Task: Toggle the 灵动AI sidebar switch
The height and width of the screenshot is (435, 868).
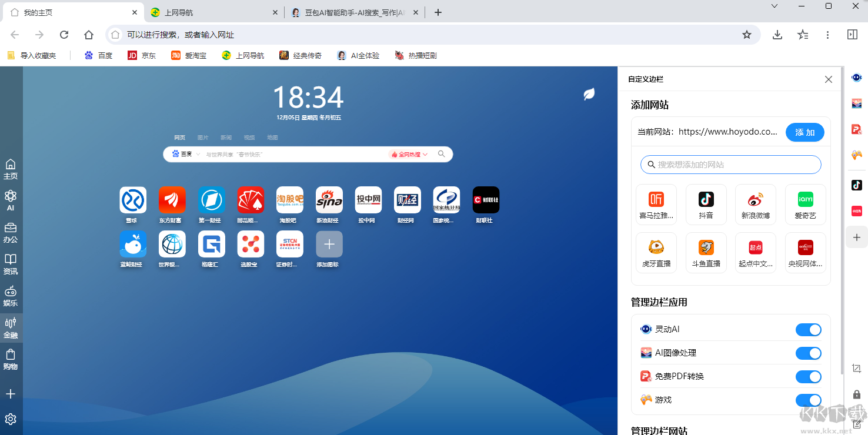Action: (x=809, y=330)
